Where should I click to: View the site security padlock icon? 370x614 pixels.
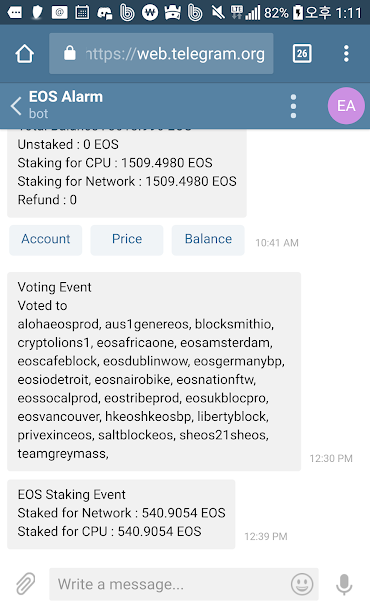(x=70, y=53)
